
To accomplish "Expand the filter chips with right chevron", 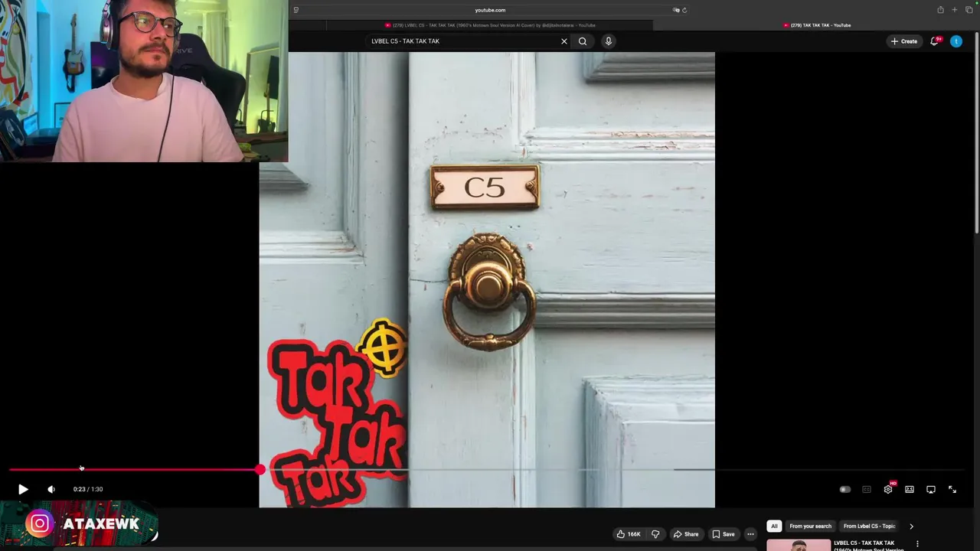I will pyautogui.click(x=911, y=527).
